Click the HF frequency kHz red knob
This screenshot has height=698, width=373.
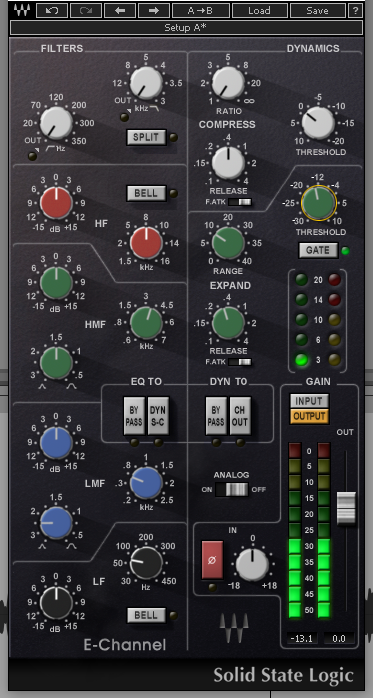click(x=146, y=243)
